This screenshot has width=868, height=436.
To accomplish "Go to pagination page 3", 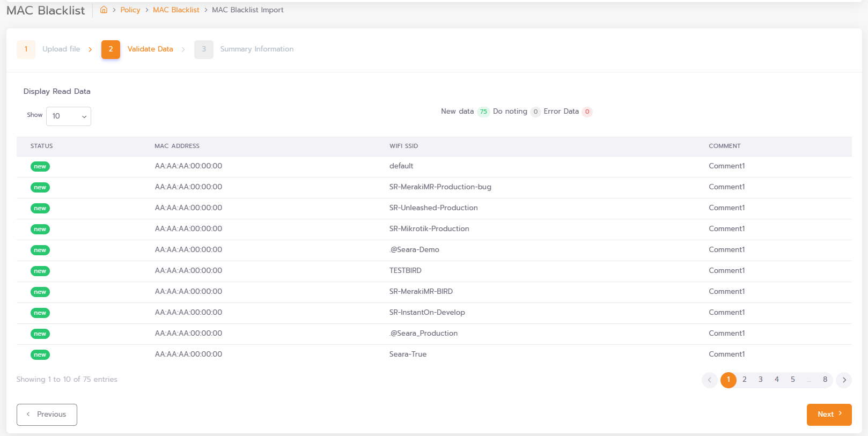I will pyautogui.click(x=761, y=380).
